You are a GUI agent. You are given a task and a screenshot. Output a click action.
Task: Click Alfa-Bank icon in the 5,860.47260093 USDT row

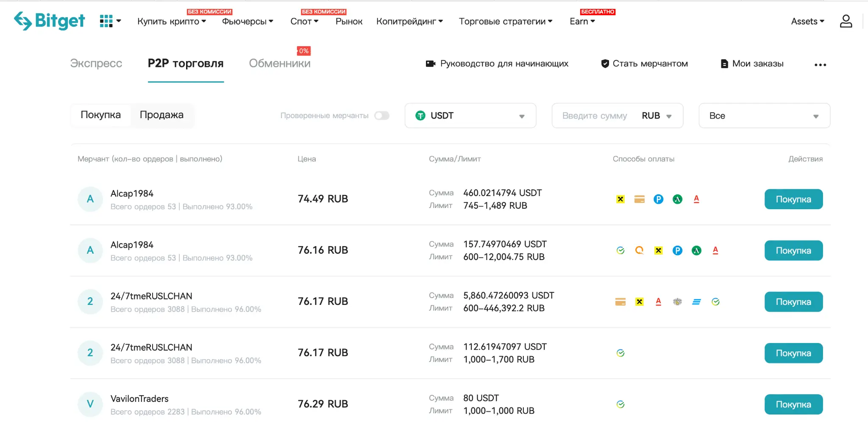tap(658, 302)
